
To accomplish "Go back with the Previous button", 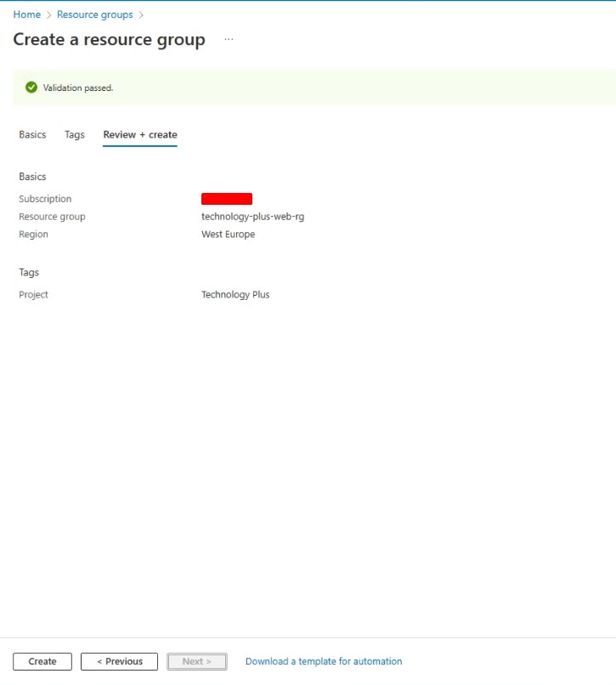I will (119, 661).
